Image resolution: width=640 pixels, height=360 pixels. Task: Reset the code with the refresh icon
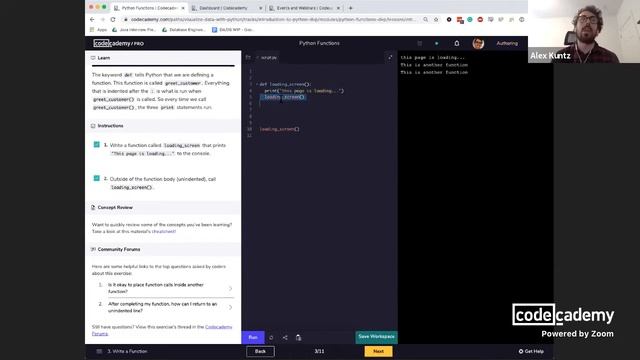(271, 338)
